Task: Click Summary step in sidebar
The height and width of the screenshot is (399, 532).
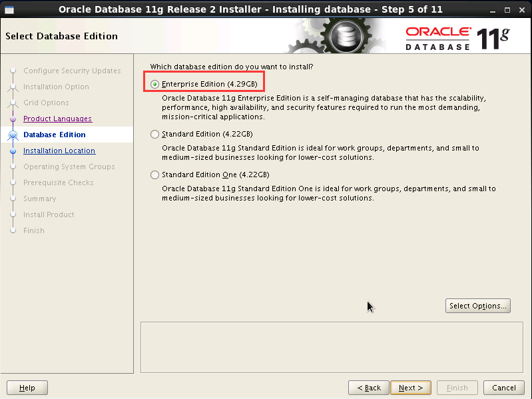Action: 40,199
